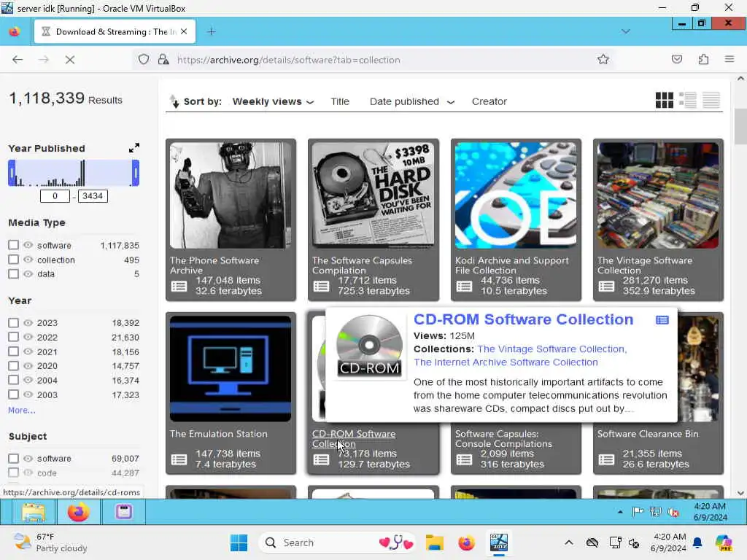
Task: Close the Download & Streaming tab
Action: (x=184, y=31)
